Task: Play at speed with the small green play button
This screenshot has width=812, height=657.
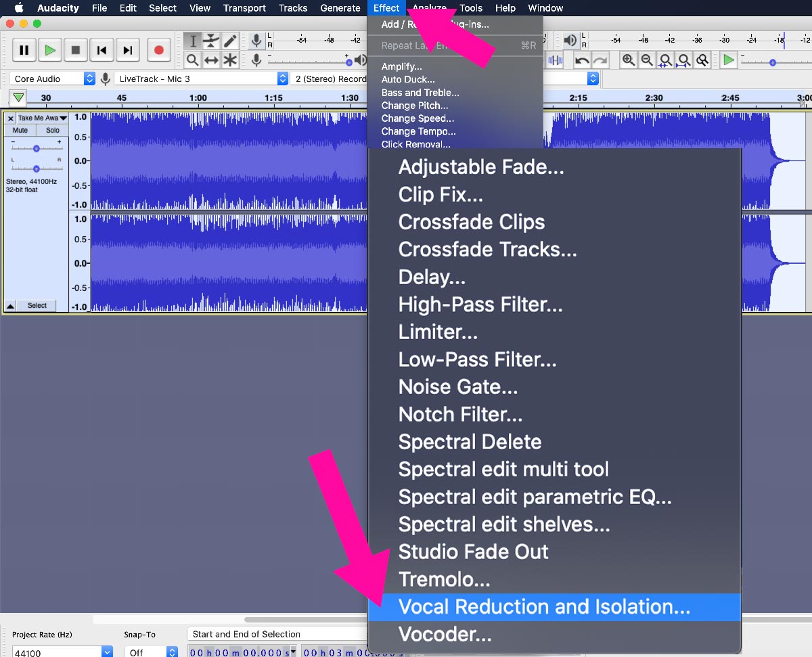Action: click(728, 60)
